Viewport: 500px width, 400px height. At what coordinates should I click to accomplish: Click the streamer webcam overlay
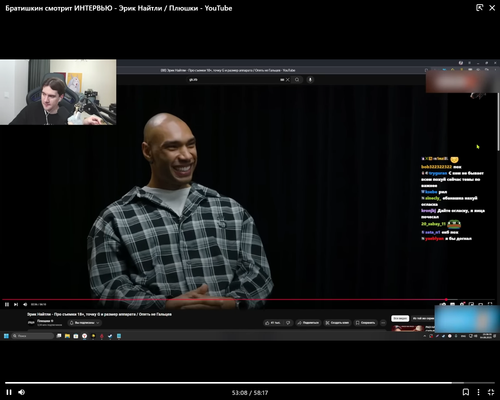58,92
